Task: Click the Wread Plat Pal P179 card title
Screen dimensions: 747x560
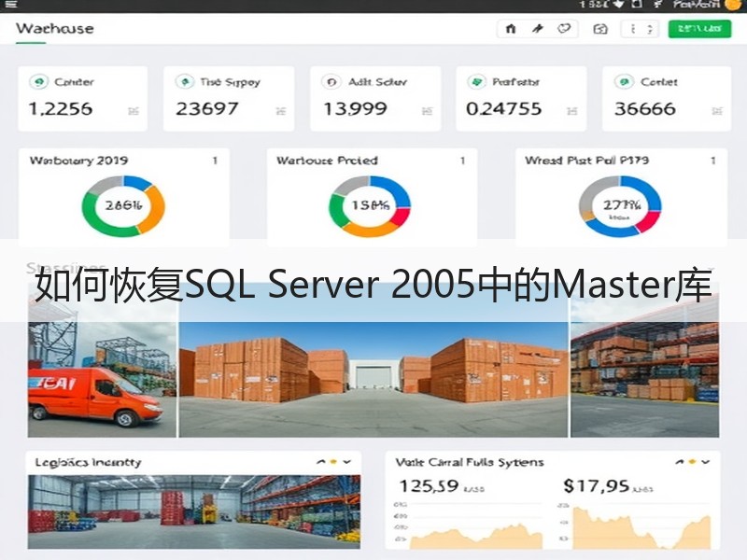Action: 587,161
